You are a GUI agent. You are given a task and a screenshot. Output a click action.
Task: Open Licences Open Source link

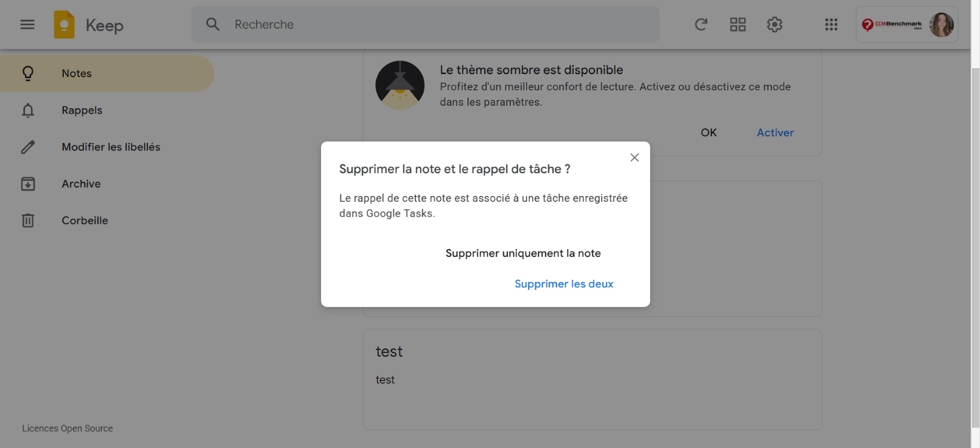pyautogui.click(x=67, y=428)
